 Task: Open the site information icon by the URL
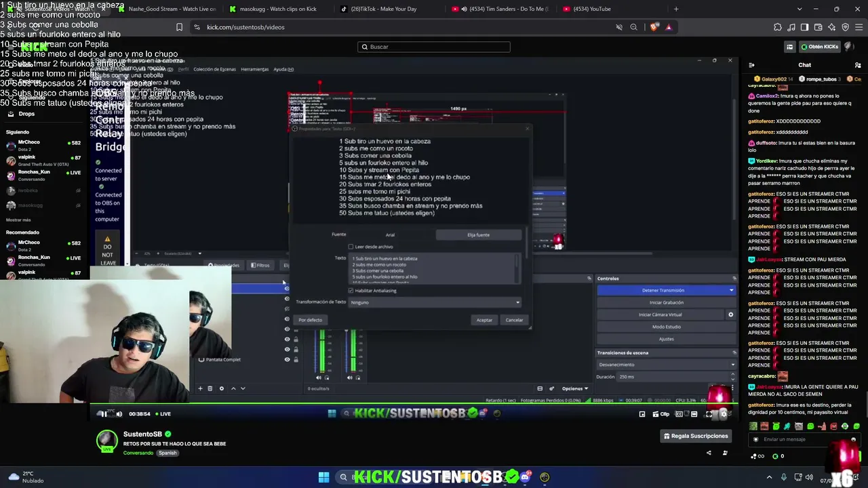point(197,27)
